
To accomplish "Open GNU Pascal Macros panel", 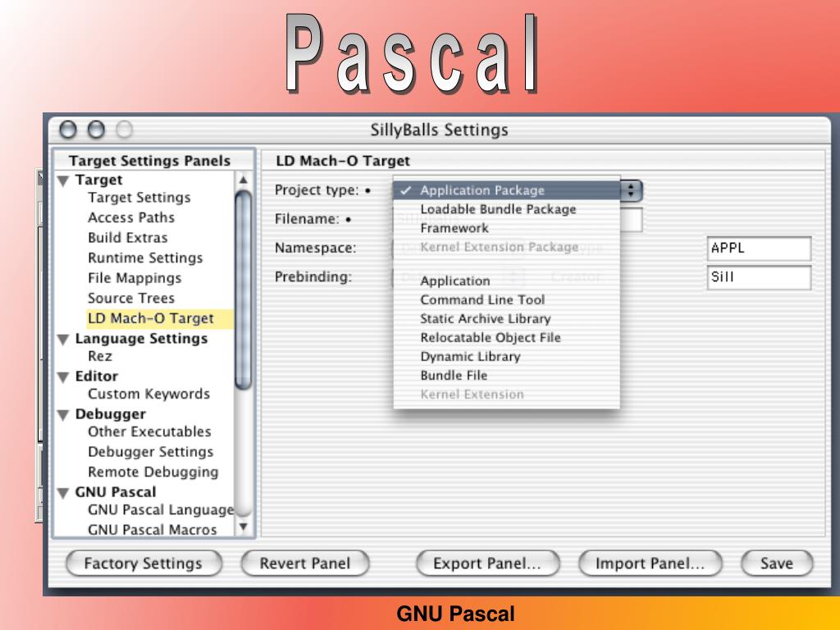I will 152,530.
